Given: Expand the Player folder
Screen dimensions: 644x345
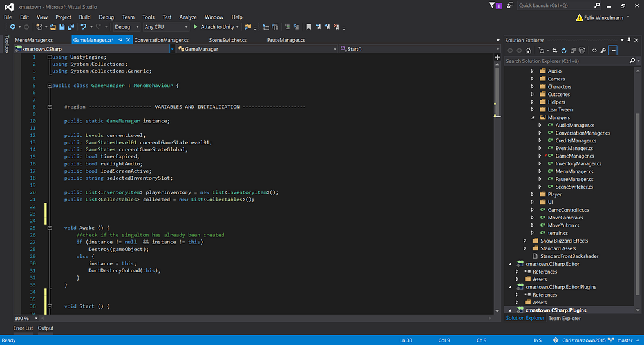Looking at the screenshot, I should 533,194.
